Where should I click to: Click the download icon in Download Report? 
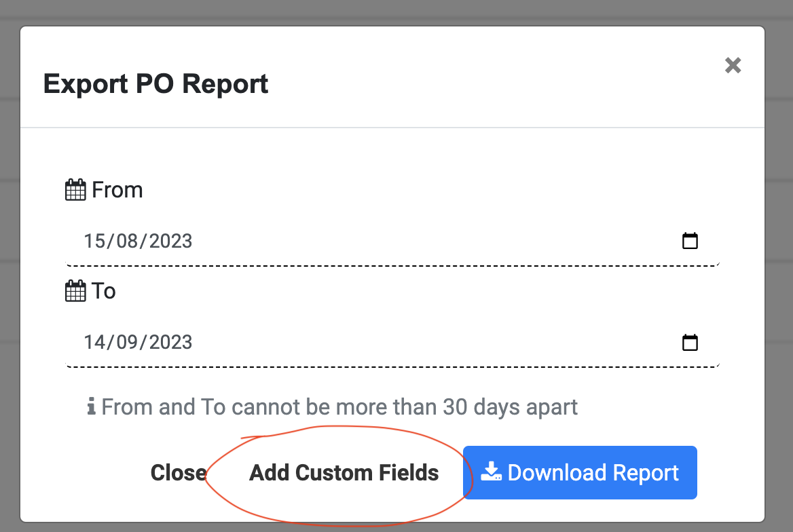[x=491, y=472]
